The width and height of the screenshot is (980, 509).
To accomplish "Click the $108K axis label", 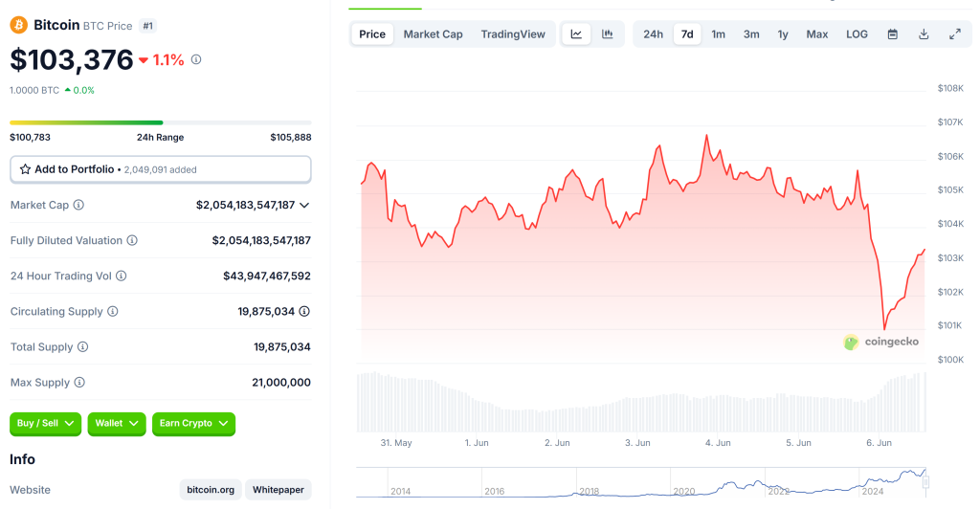I will pos(950,89).
